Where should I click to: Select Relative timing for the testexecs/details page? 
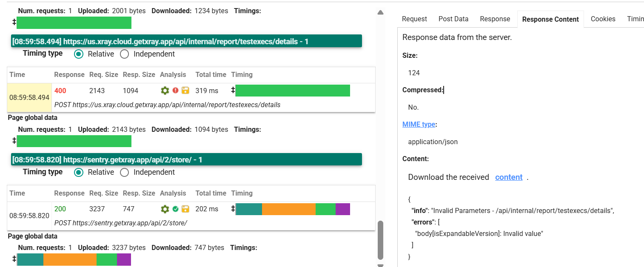pyautogui.click(x=78, y=54)
